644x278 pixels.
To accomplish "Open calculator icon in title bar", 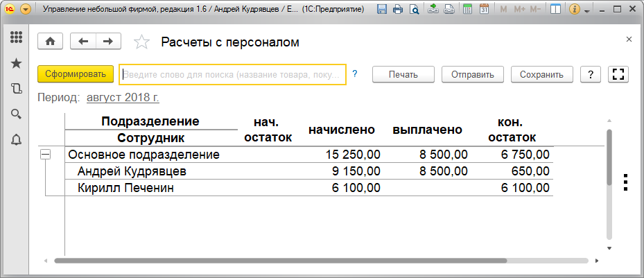I will coord(467,9).
